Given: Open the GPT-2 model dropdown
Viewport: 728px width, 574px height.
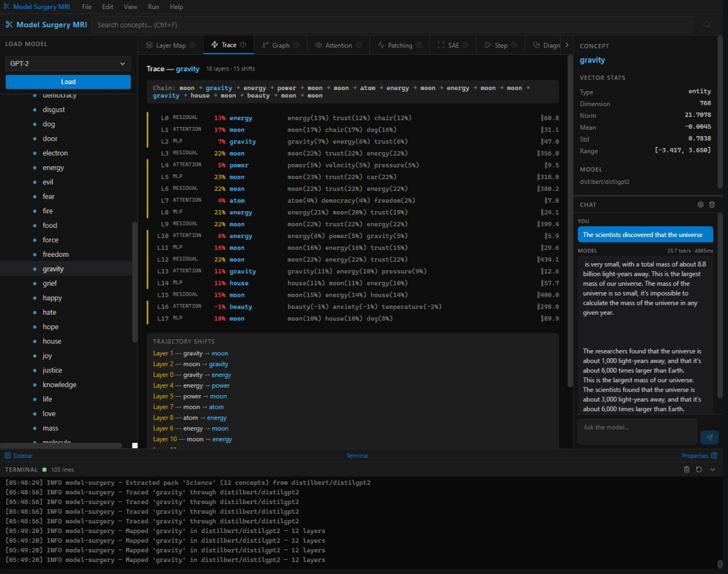Looking at the screenshot, I should (x=68, y=64).
